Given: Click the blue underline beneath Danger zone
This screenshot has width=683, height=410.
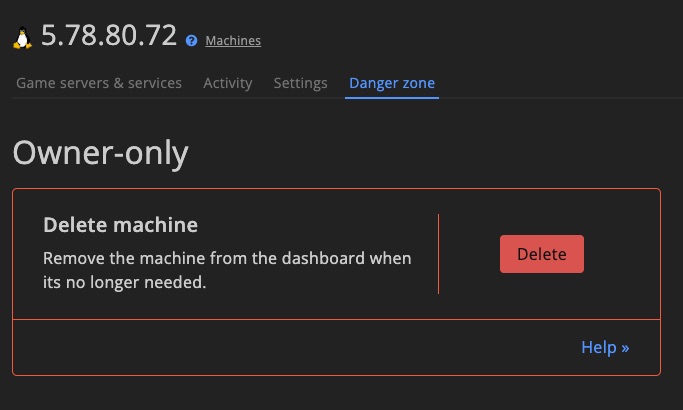Looking at the screenshot, I should point(392,98).
